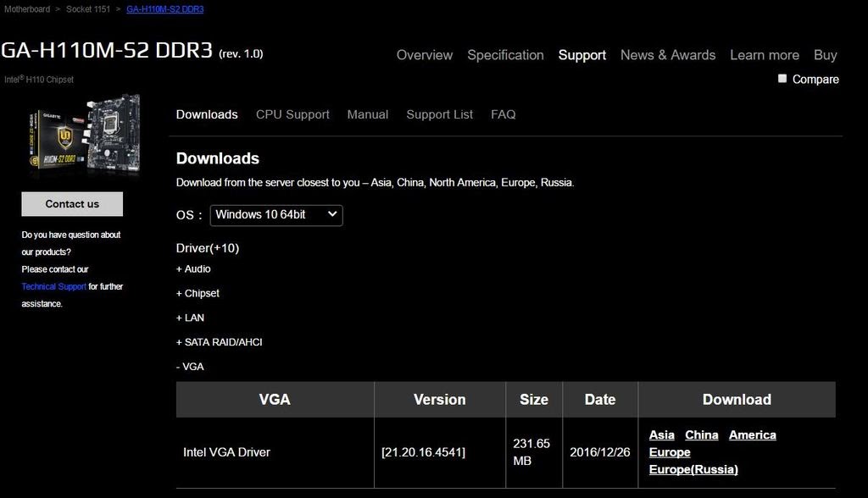Enable the Compare checkbox

(x=782, y=79)
